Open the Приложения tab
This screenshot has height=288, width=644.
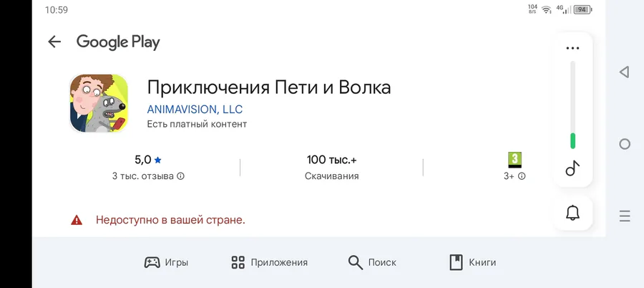point(269,262)
